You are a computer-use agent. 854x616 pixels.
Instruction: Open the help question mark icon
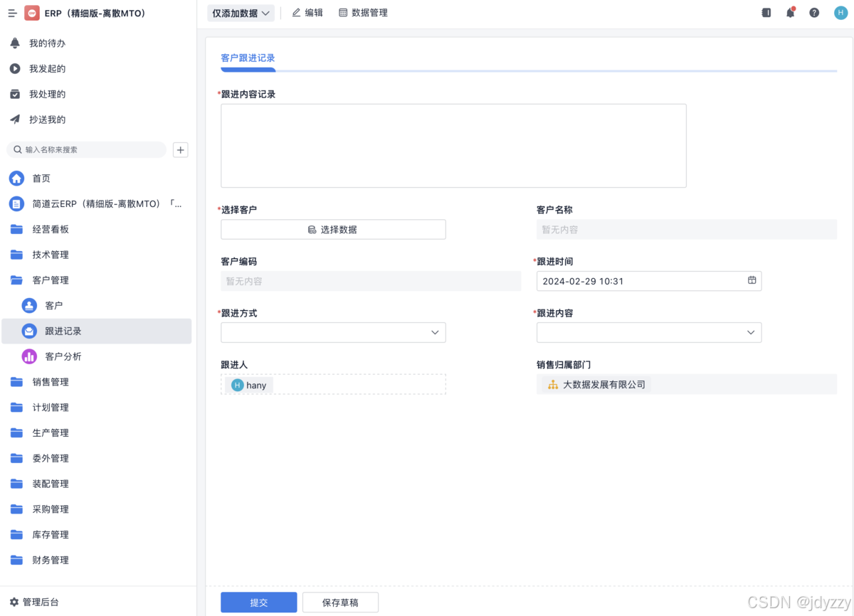point(814,13)
